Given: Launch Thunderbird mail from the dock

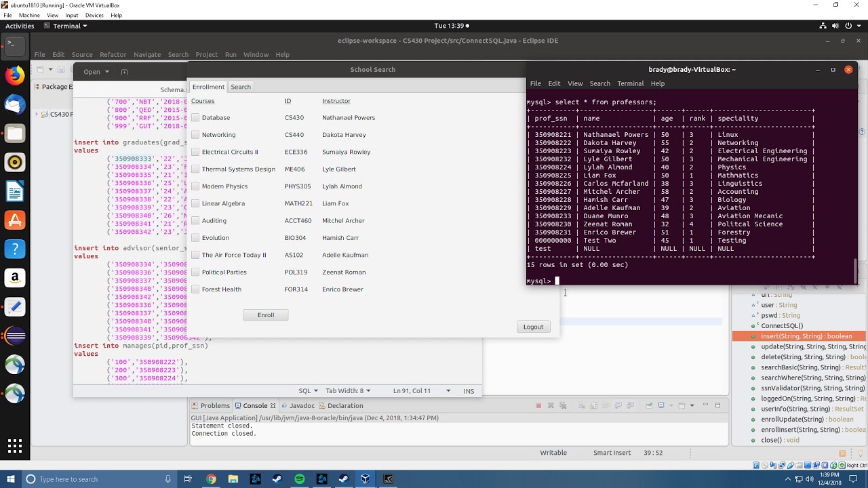Looking at the screenshot, I should tap(15, 104).
